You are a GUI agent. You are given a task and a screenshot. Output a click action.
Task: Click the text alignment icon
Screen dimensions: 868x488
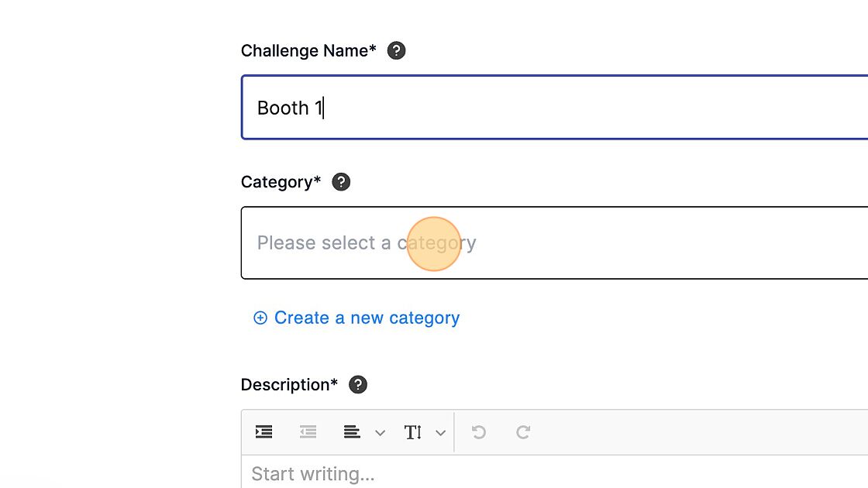(353, 432)
